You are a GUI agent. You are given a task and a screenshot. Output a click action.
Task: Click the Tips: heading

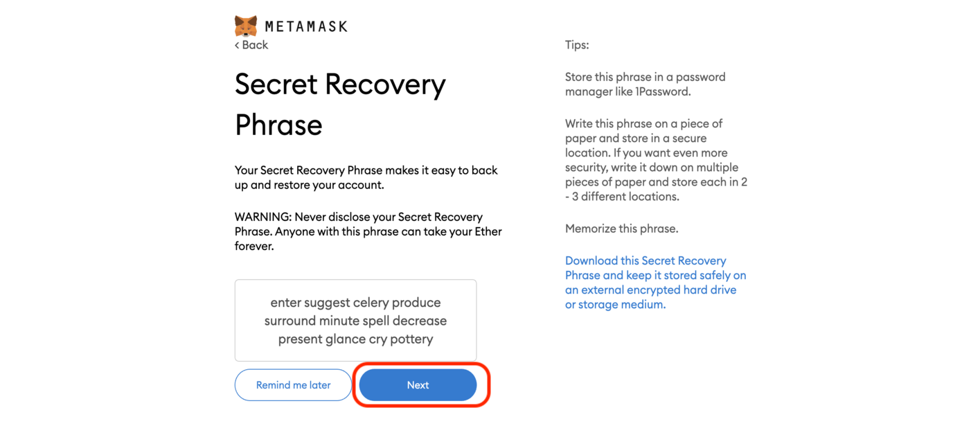tap(577, 45)
